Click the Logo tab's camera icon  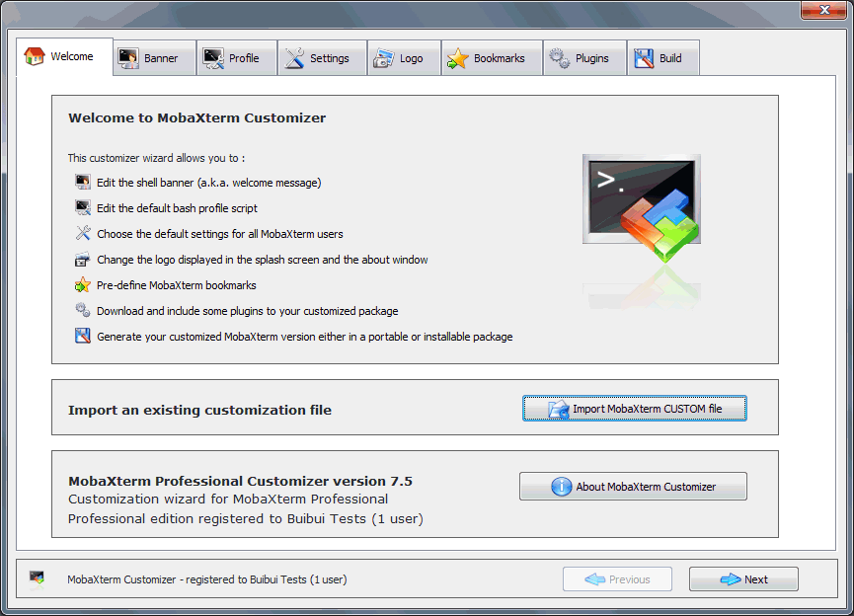(383, 58)
